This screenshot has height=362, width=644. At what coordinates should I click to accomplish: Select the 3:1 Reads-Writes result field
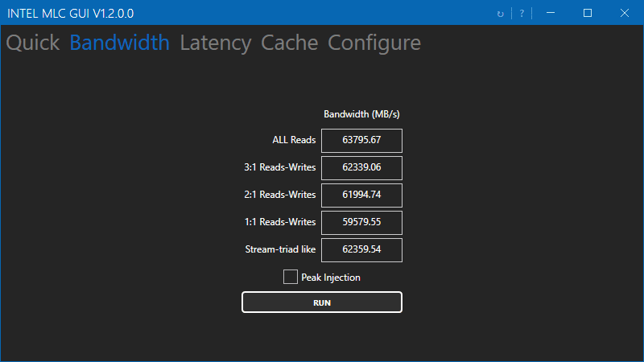[361, 168]
